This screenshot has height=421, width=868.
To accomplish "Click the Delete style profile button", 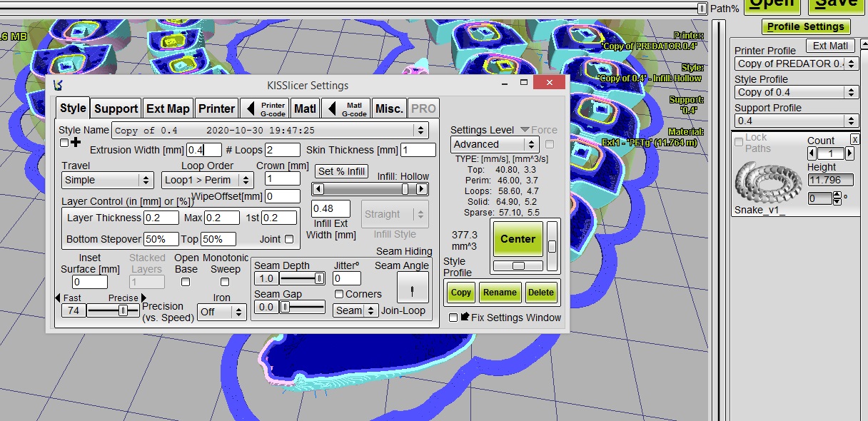I will (541, 292).
